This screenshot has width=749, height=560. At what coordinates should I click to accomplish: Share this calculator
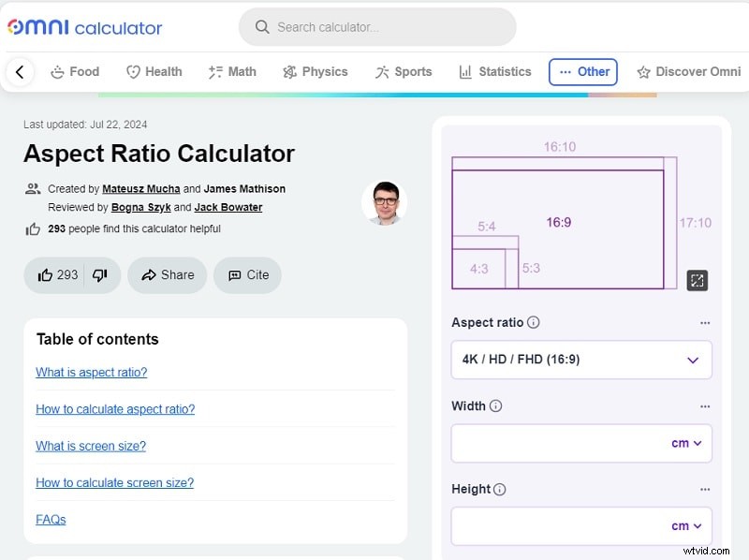click(x=168, y=274)
